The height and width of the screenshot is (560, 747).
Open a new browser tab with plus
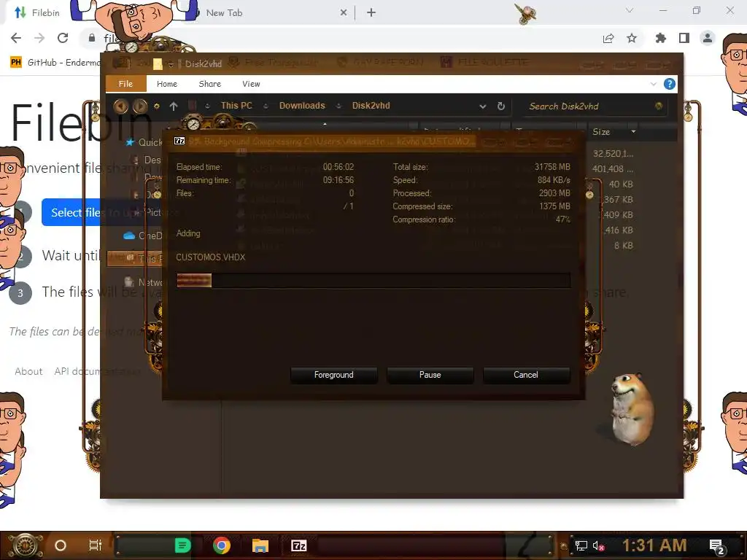tap(371, 13)
